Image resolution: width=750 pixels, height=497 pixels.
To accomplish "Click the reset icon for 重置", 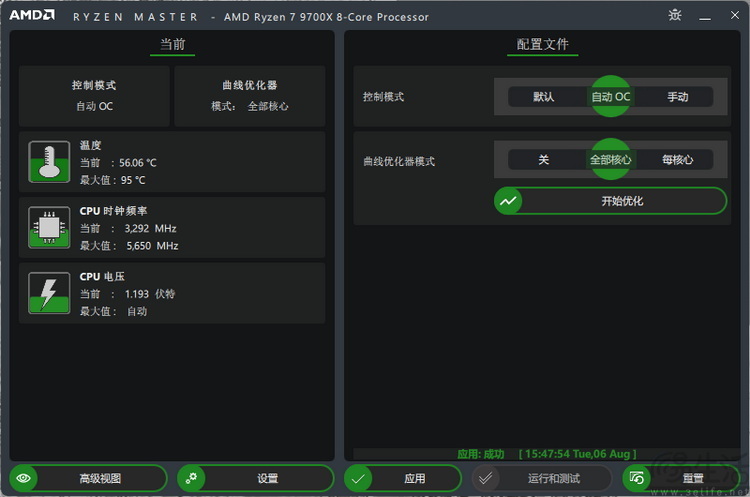I will click(x=637, y=478).
